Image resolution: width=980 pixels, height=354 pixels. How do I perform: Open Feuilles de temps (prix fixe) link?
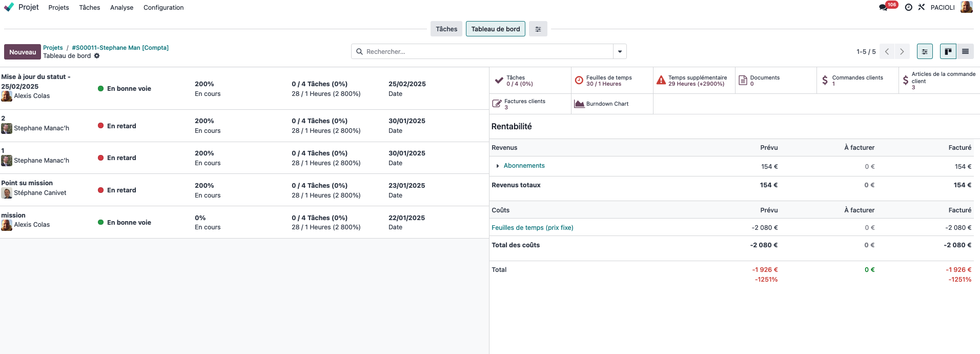(532, 228)
